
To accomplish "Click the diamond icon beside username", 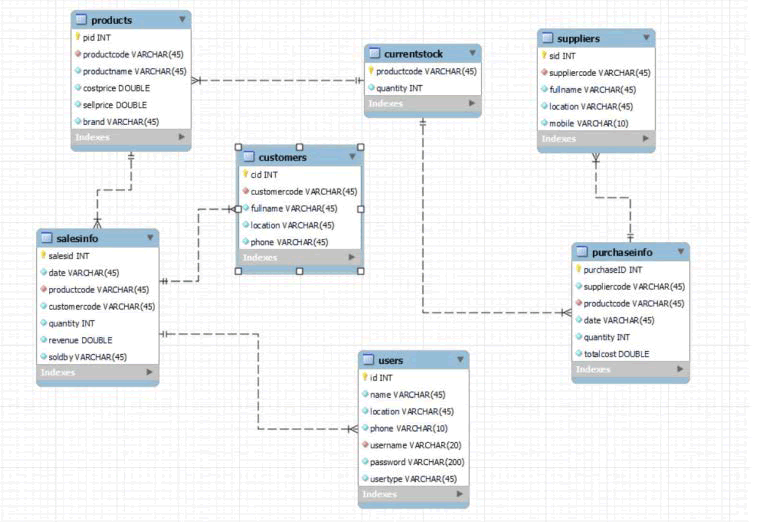I will (365, 445).
